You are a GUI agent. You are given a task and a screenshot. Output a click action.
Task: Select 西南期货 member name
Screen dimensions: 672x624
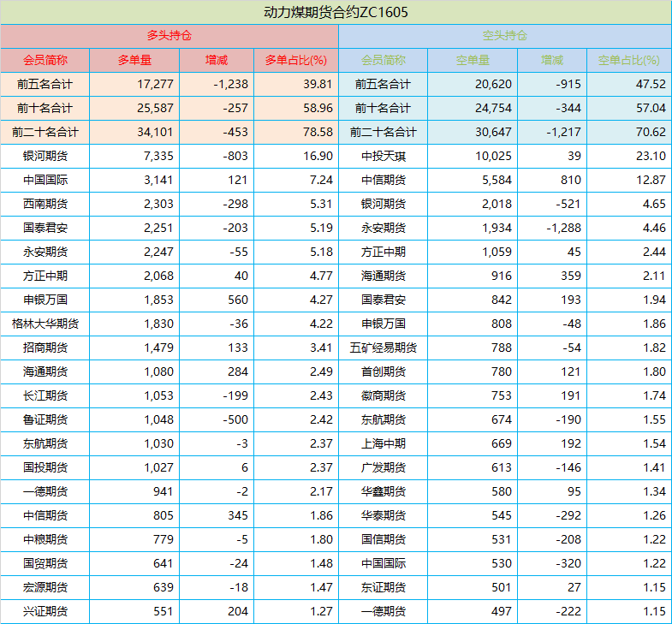tap(45, 204)
